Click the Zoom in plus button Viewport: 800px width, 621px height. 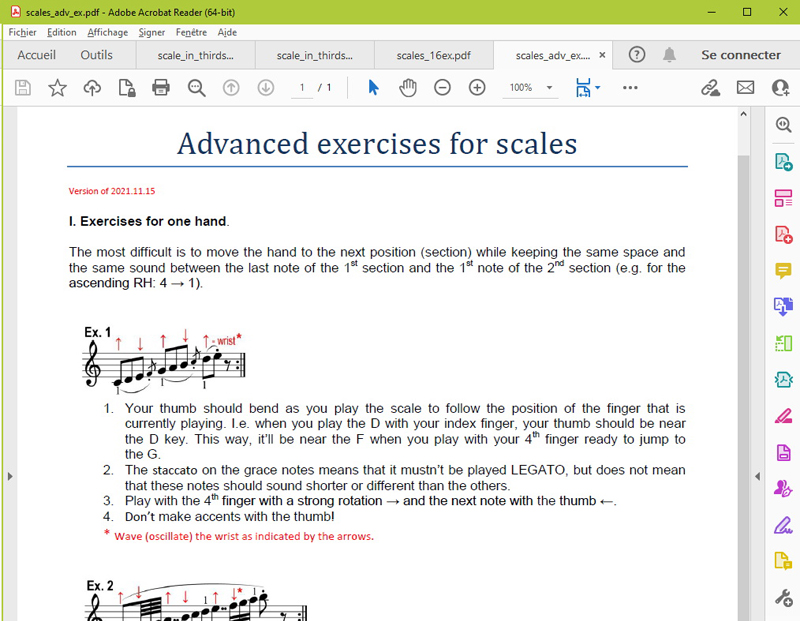click(477, 88)
